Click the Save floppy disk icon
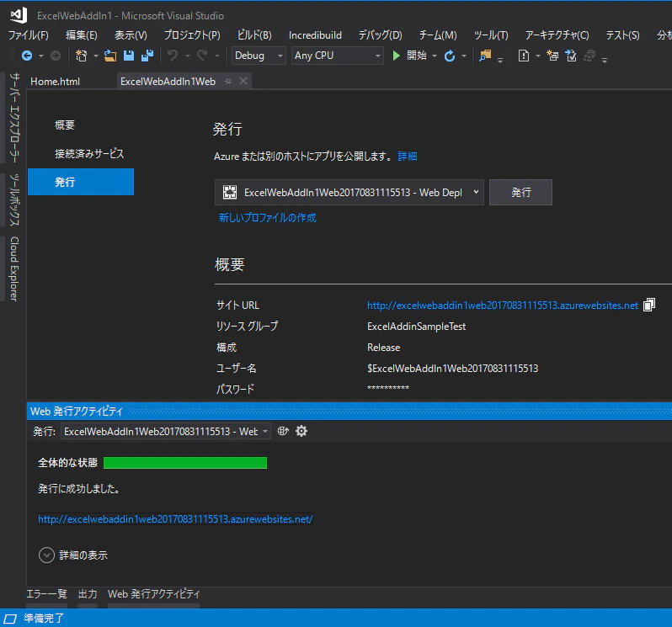Screen dimensions: 672x627 coord(129,56)
